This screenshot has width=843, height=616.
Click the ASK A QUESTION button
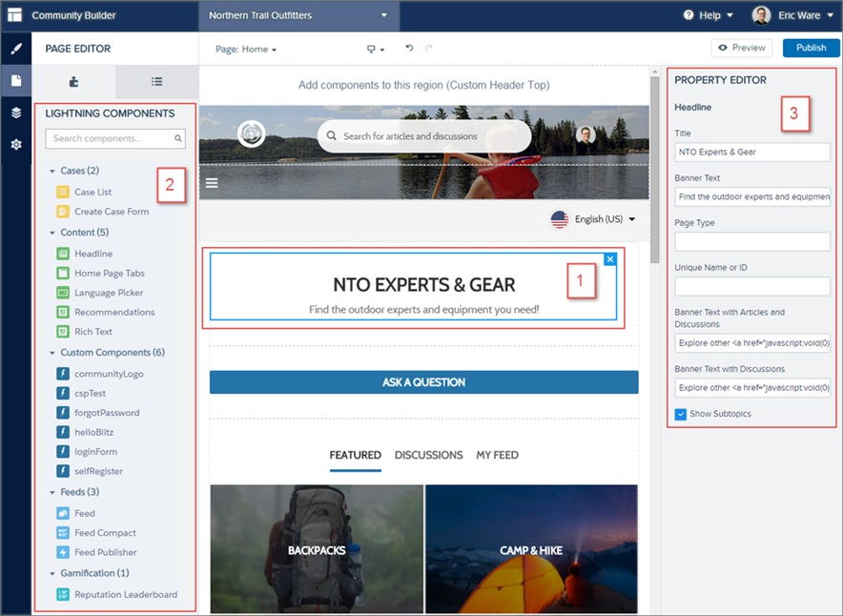tap(424, 382)
